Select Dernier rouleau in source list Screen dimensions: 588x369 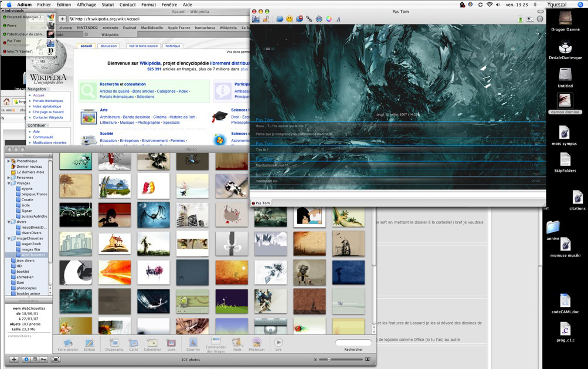[x=29, y=167]
